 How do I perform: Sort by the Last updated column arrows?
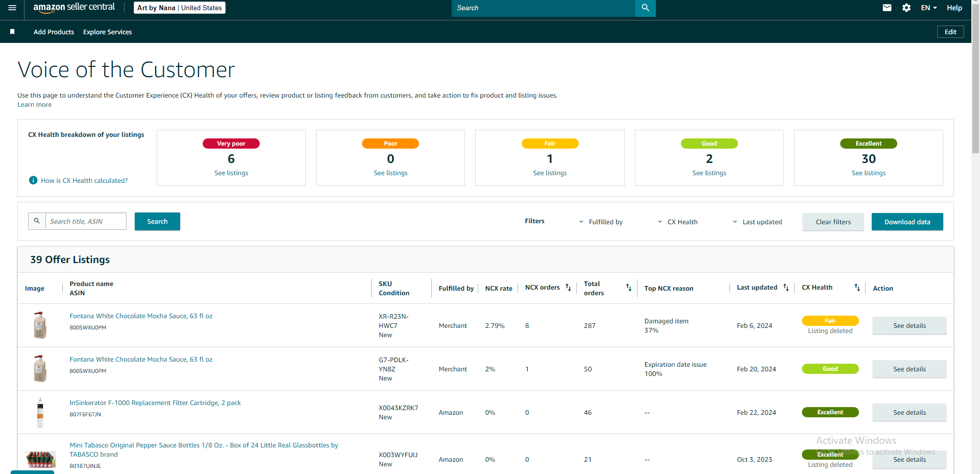pos(786,288)
